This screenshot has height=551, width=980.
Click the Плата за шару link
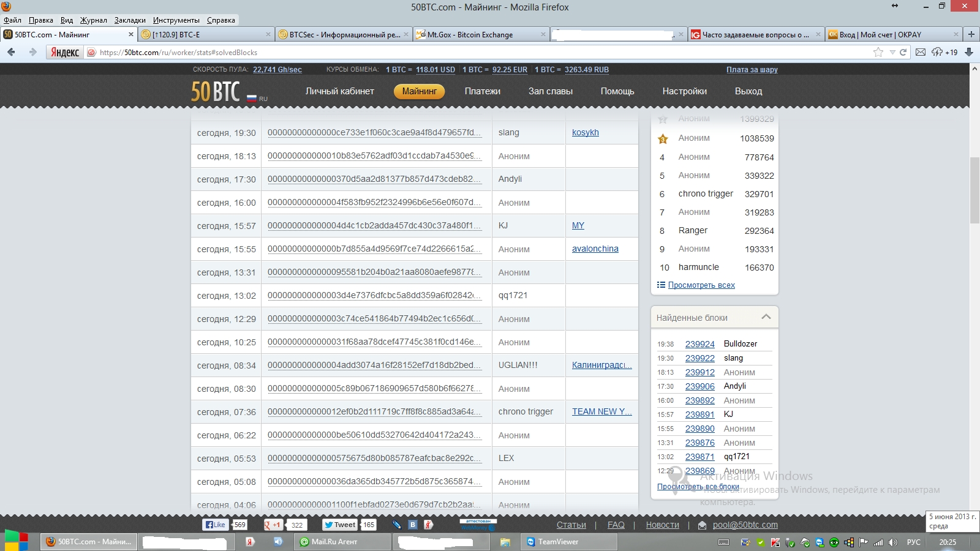pyautogui.click(x=752, y=70)
